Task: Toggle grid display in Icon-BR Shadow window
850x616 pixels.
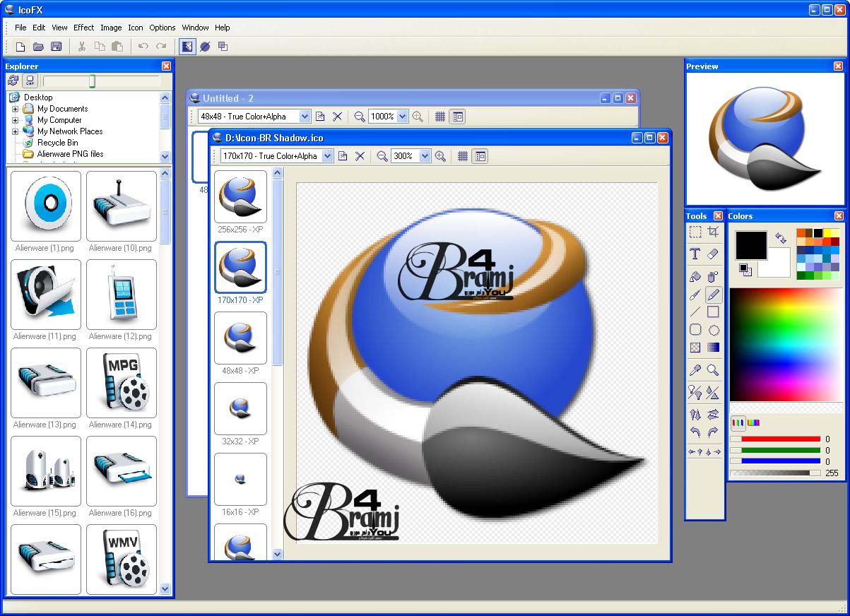Action: point(463,156)
